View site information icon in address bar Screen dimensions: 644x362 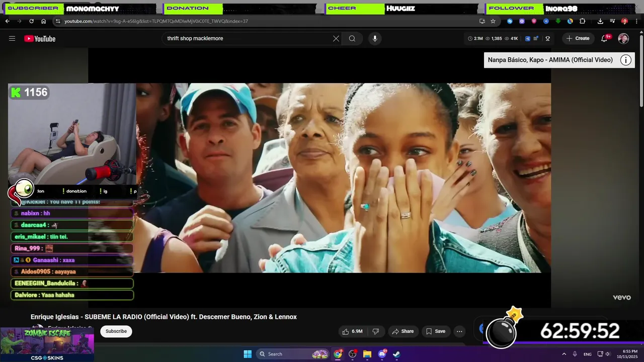pos(58,21)
